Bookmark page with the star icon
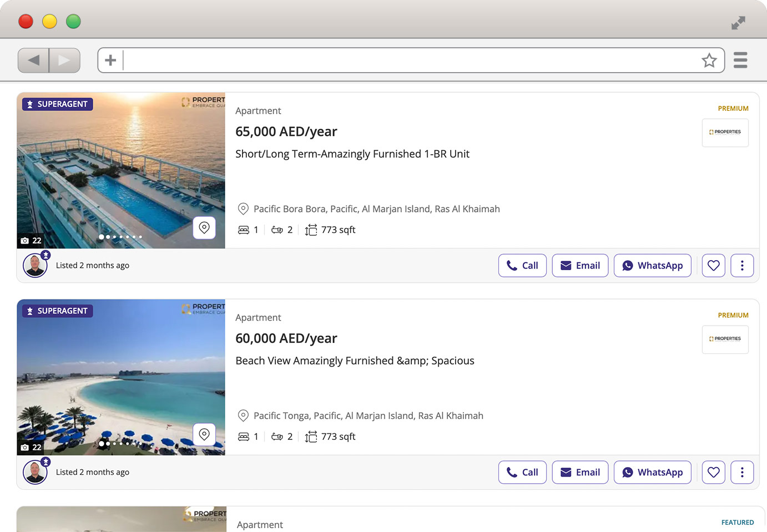Screen dimensions: 767x532 coord(709,60)
